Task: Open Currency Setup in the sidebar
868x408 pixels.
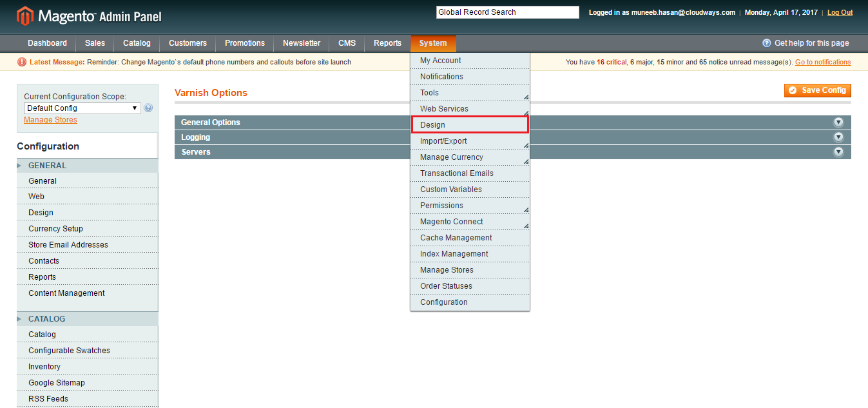Action: point(87,229)
